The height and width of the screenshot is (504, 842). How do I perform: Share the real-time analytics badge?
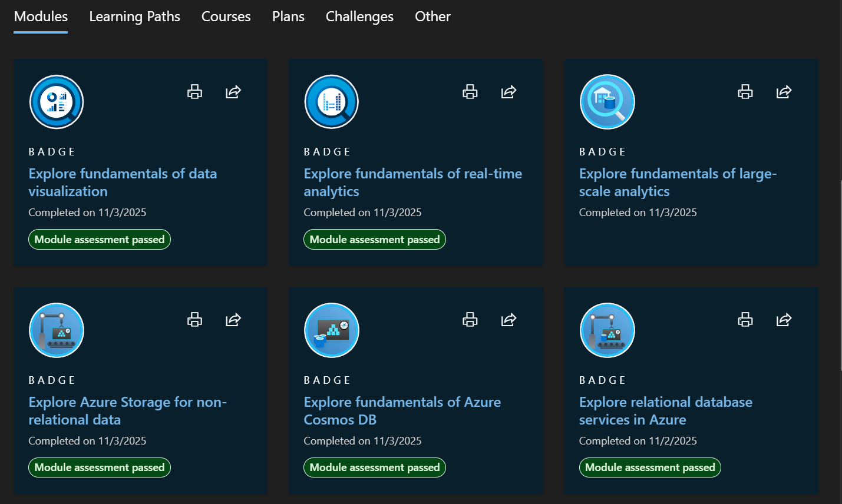click(508, 92)
